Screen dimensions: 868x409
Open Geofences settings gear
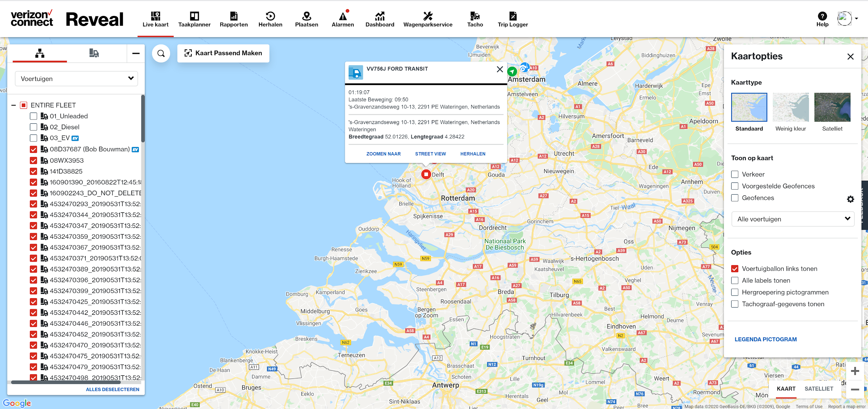850,199
